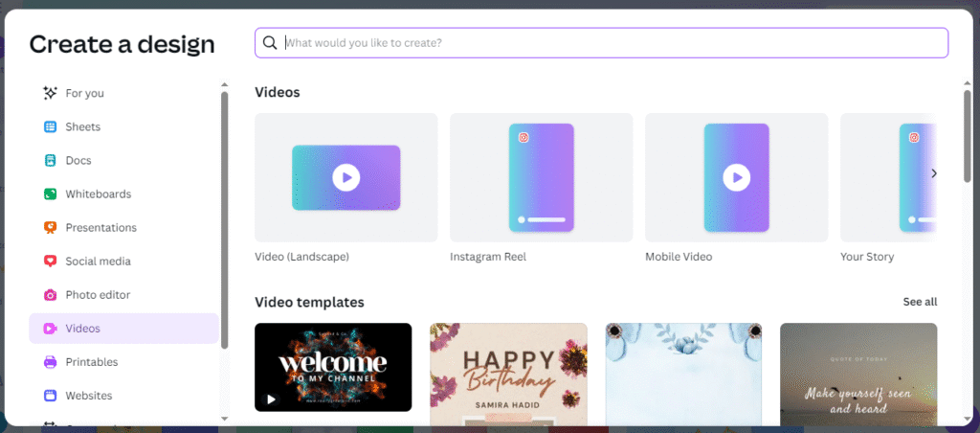Choose the Video (Landscape) design type
The height and width of the screenshot is (433, 980).
point(345,177)
